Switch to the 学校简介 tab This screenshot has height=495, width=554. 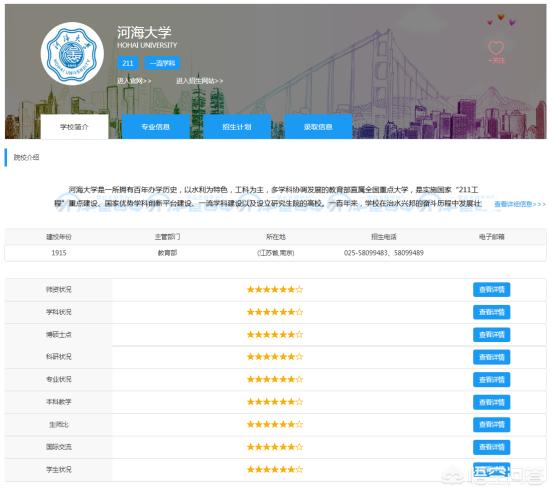click(x=74, y=127)
